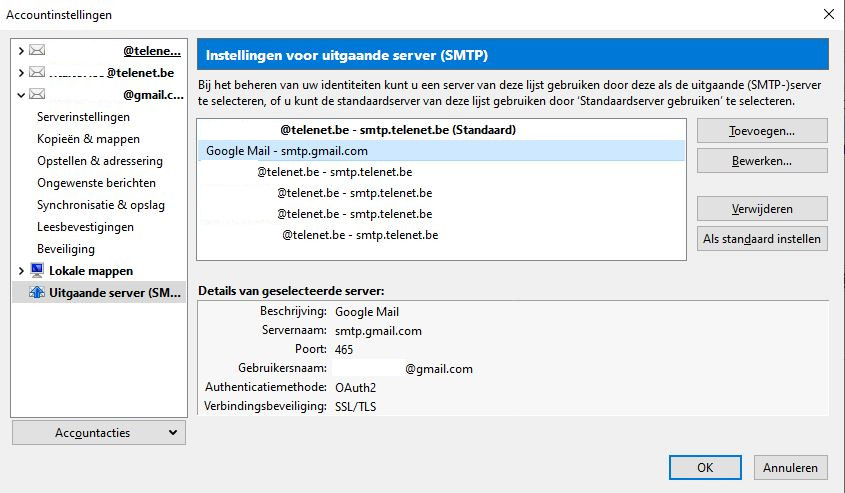845x493 pixels.
Task: Open Ongewenste berichten settings
Action: (x=96, y=183)
